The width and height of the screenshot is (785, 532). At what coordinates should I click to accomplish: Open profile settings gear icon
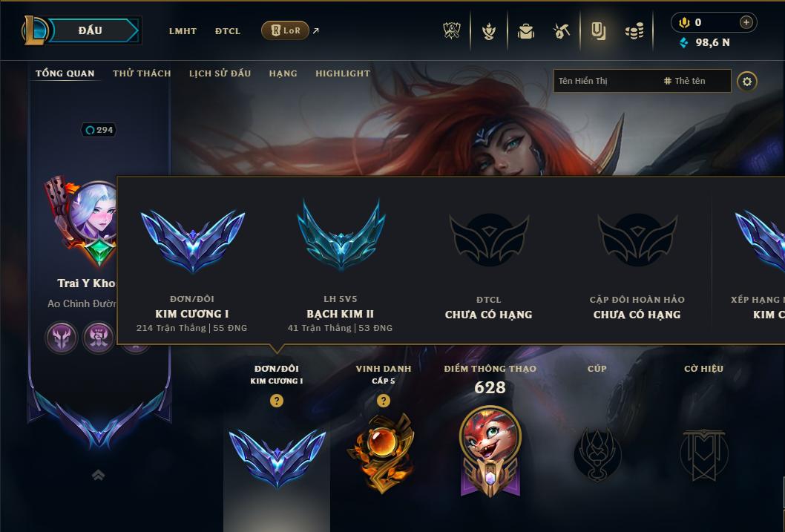[747, 82]
